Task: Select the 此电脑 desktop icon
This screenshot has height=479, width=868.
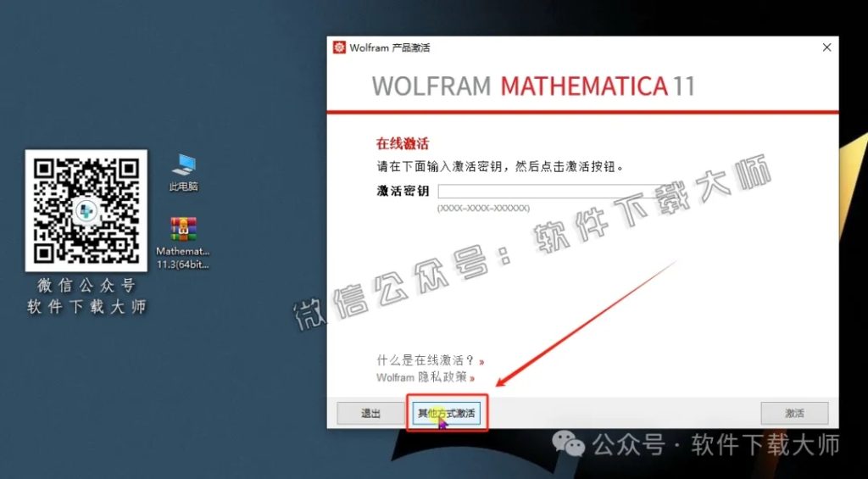Action: tap(184, 172)
